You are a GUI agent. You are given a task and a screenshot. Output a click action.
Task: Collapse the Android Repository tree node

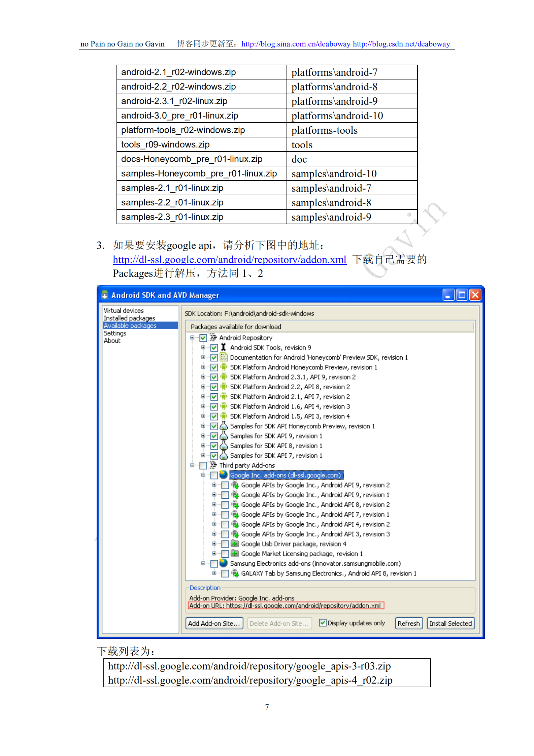[x=192, y=337]
